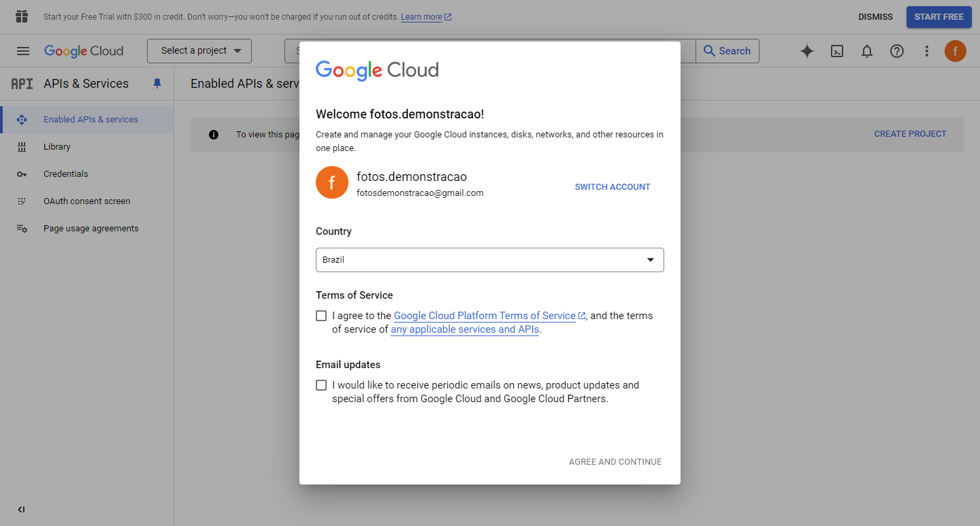Viewport: 980px width, 526px height.
Task: Open Gemini sparkle assistant icon
Action: point(807,51)
